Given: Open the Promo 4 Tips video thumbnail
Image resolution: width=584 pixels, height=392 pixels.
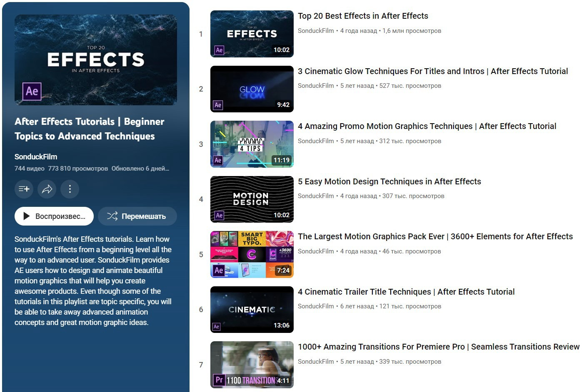Looking at the screenshot, I should coord(252,144).
